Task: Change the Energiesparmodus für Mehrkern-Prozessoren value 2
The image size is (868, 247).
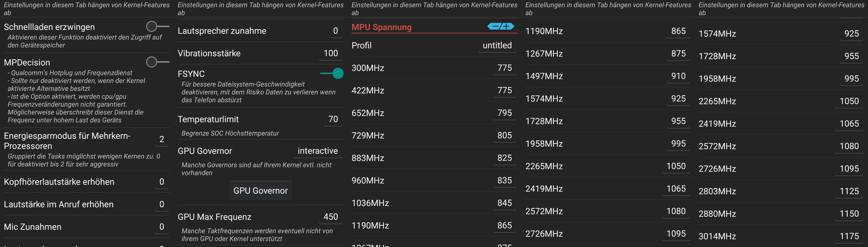Action: pos(161,140)
